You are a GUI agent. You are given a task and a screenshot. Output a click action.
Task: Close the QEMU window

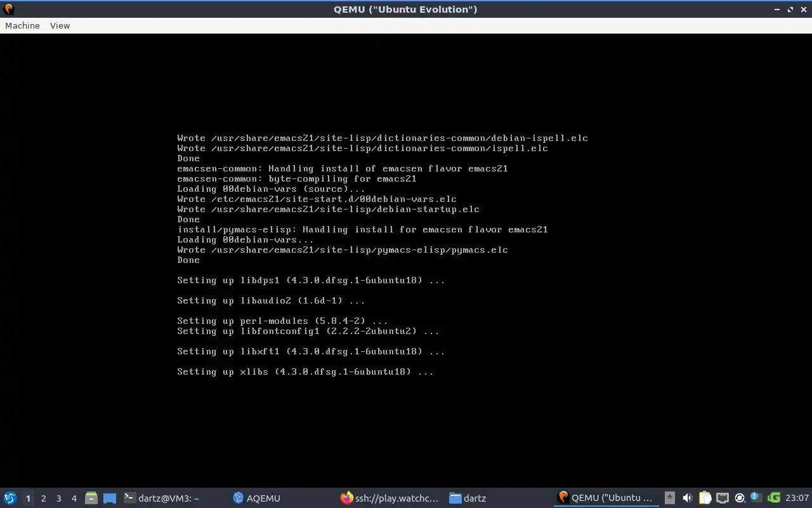[803, 10]
